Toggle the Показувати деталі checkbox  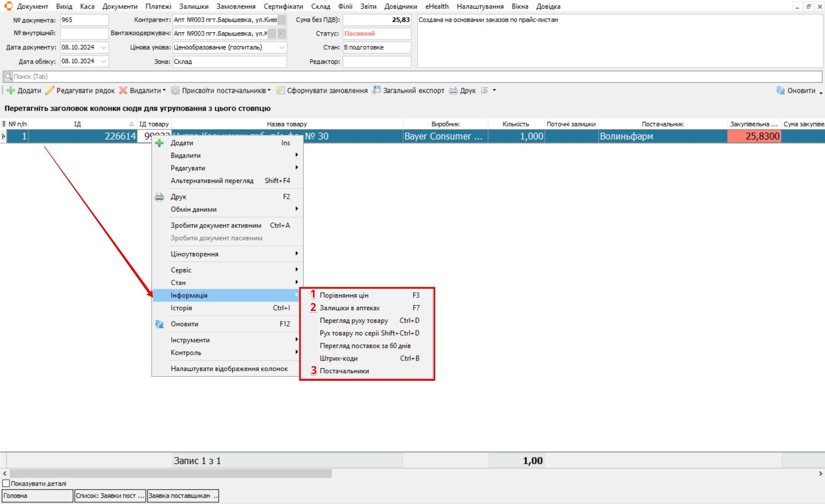[6, 483]
